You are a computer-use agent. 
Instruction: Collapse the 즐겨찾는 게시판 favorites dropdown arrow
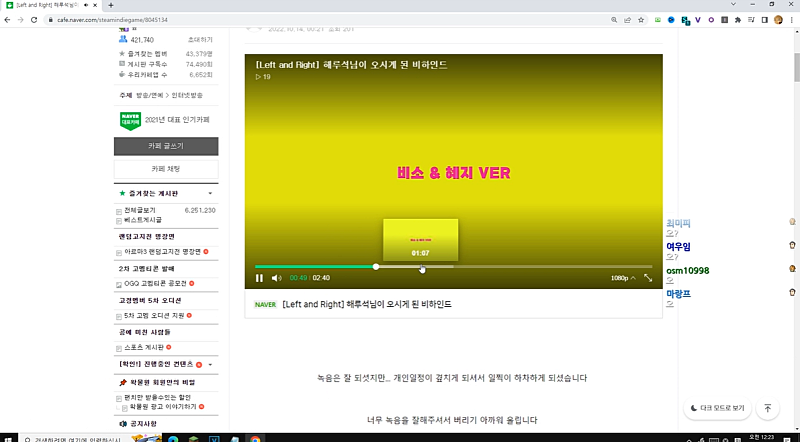[x=210, y=193]
